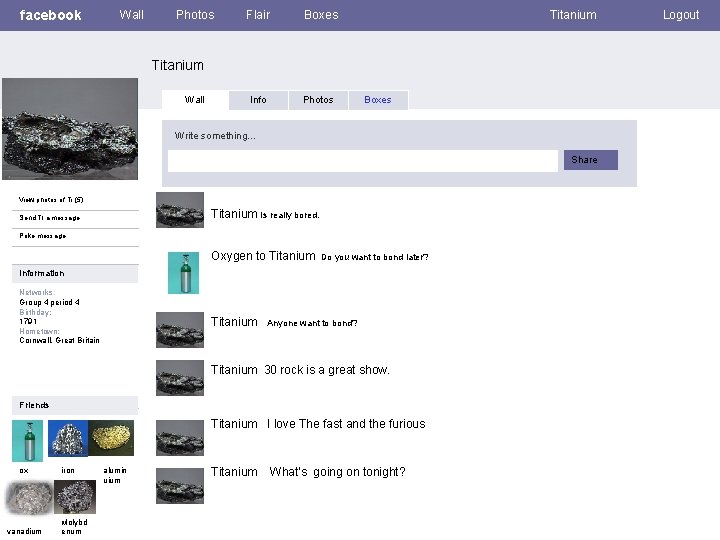Click the 'vanadium' friend name label
The image size is (720, 540).
[x=24, y=531]
